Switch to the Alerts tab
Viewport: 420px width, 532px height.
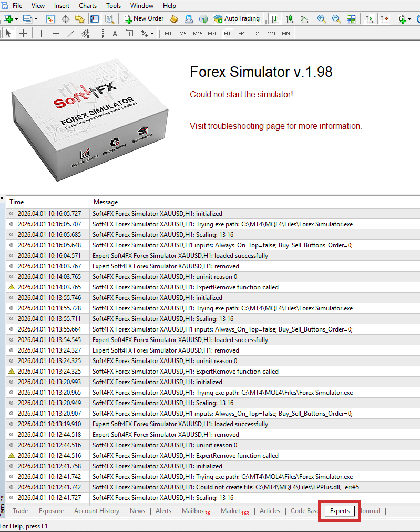tap(163, 511)
